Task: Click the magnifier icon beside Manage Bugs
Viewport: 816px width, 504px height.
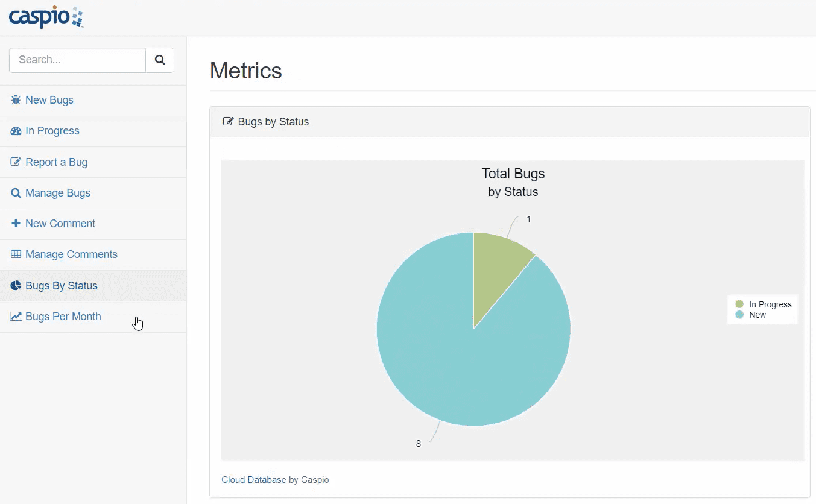Action: pos(16,194)
